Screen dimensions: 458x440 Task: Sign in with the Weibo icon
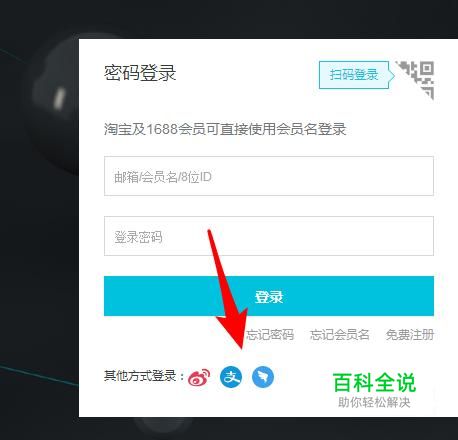[x=199, y=377]
